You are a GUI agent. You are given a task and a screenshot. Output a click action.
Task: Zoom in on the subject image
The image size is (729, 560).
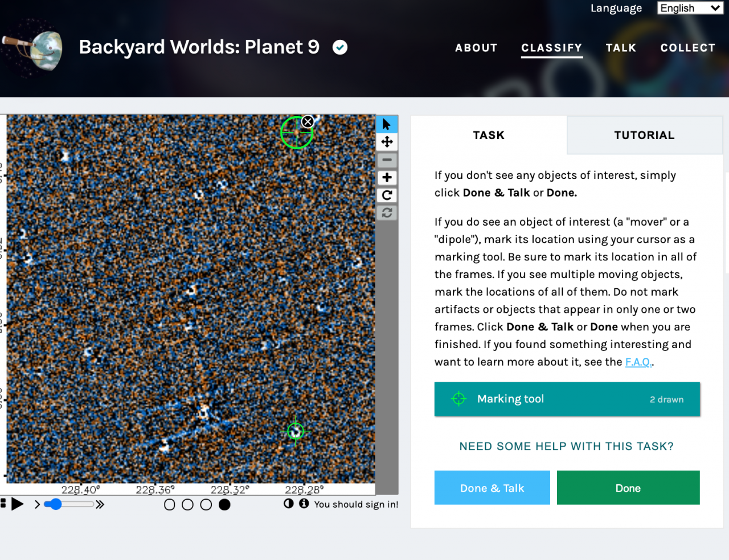point(387,178)
